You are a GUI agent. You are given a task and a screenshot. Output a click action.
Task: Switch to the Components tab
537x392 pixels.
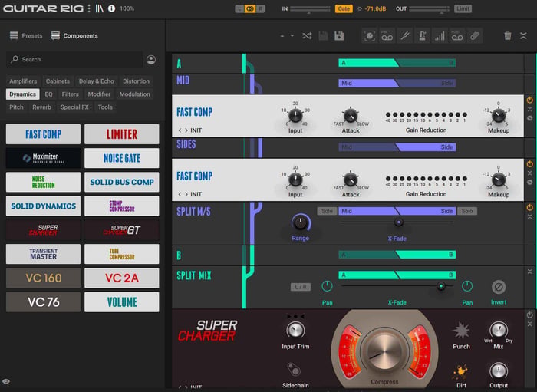tap(74, 35)
